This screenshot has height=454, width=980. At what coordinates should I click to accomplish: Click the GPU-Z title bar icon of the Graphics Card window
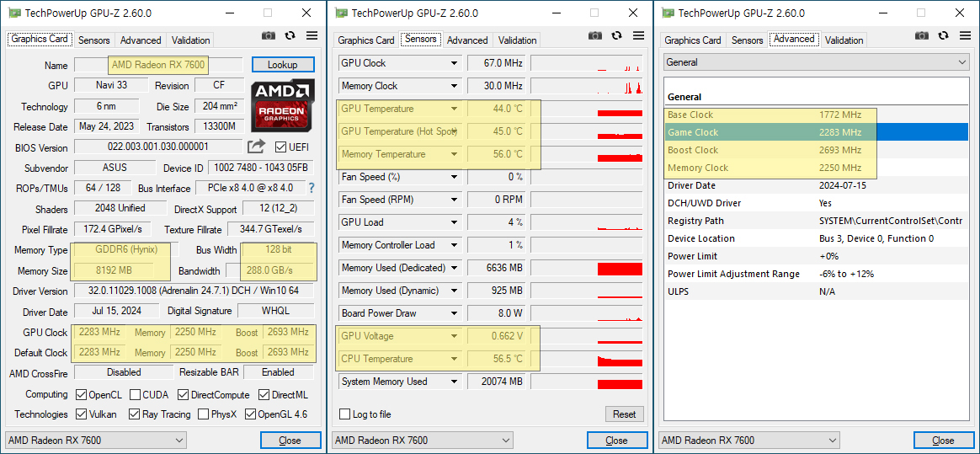pyautogui.click(x=13, y=13)
